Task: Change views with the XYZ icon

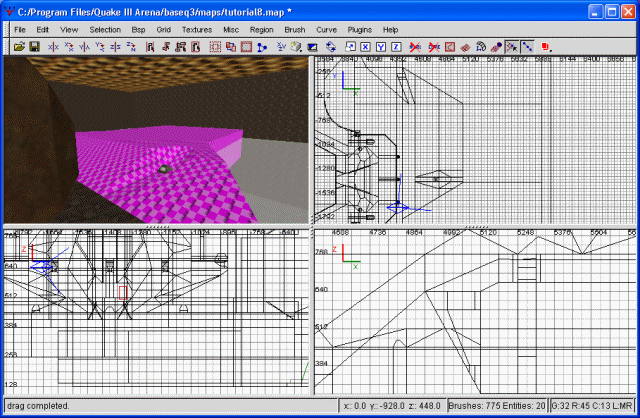Action: pyautogui.click(x=281, y=47)
